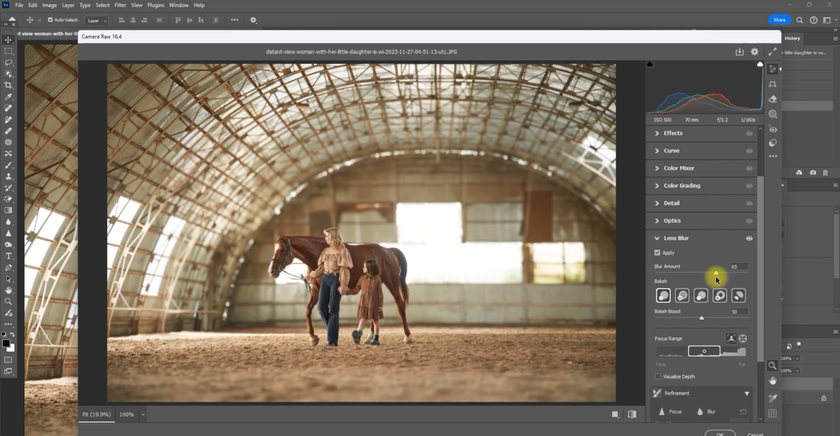Toggle the Auto-Select checkbox in options bar

(x=50, y=20)
